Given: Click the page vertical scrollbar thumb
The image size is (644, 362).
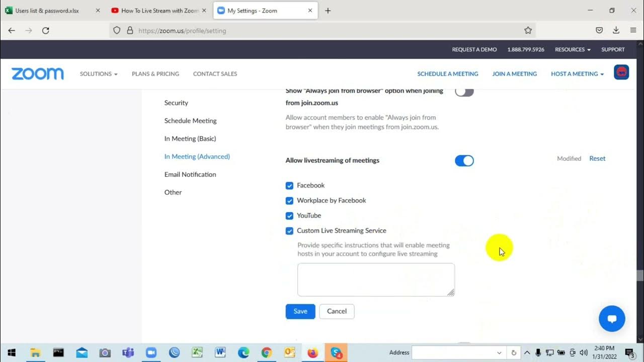Looking at the screenshot, I should [x=640, y=276].
